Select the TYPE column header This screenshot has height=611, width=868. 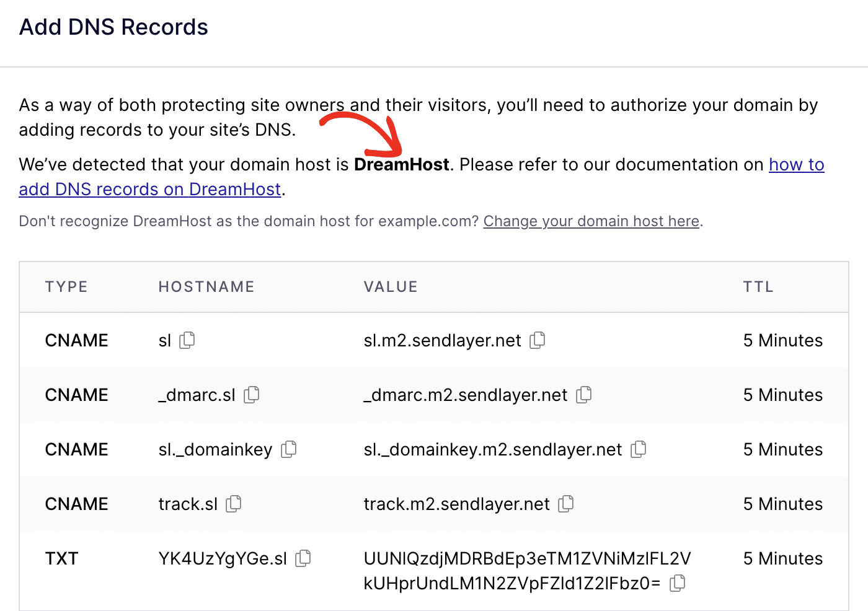[x=66, y=286]
